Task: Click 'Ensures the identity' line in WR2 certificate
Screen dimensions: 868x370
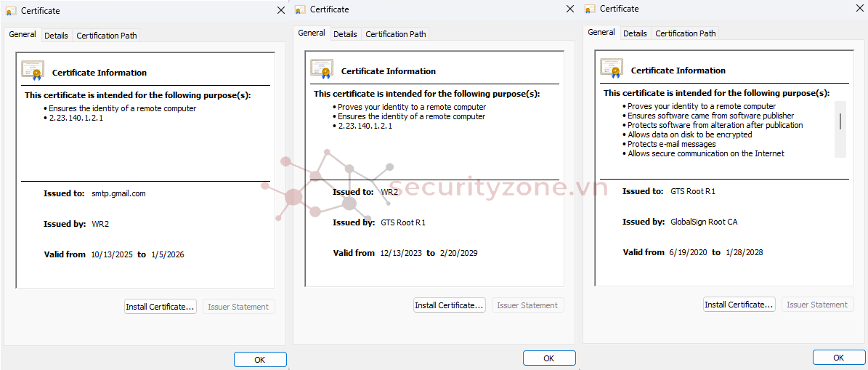Action: [409, 116]
